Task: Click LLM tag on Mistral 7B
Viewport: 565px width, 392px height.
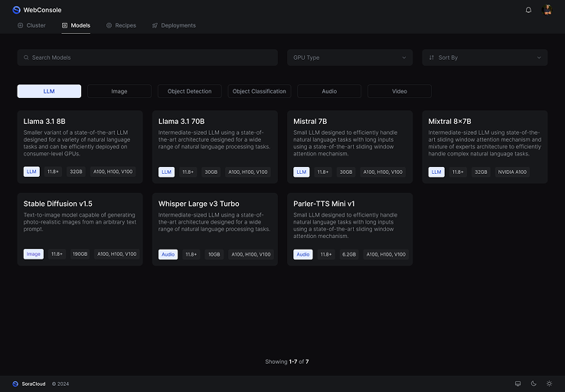Action: (x=301, y=171)
